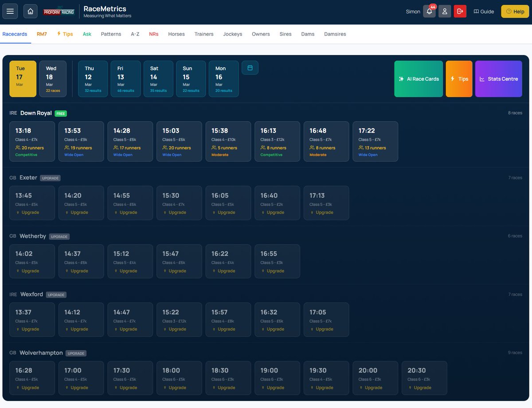Go to home via house icon
The height and width of the screenshot is (408, 532).
click(30, 11)
